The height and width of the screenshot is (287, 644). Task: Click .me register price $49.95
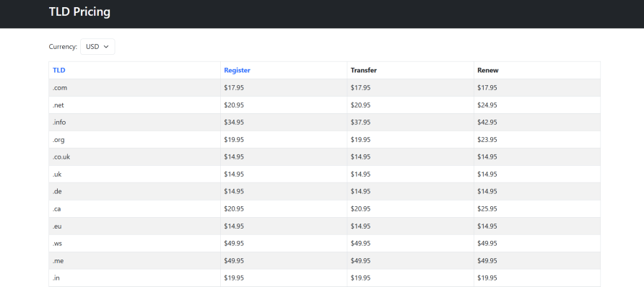point(234,261)
